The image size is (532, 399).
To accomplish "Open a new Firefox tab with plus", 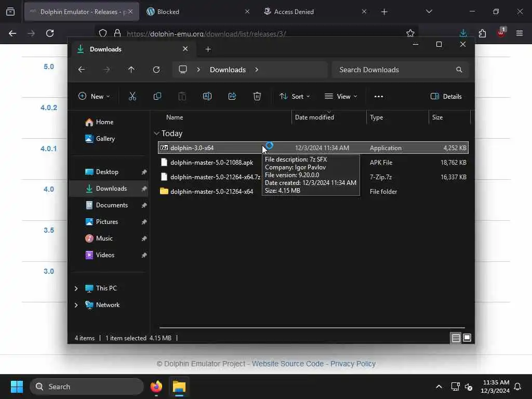I will point(384,12).
